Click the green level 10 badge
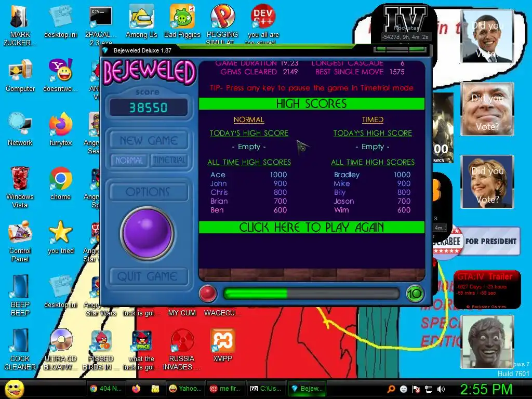532x399 pixels. [415, 294]
